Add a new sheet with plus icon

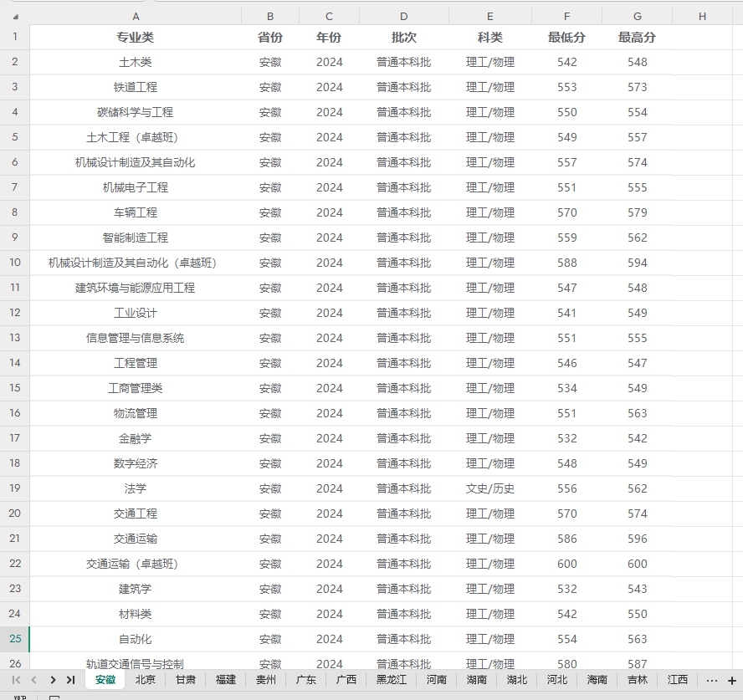(x=732, y=680)
